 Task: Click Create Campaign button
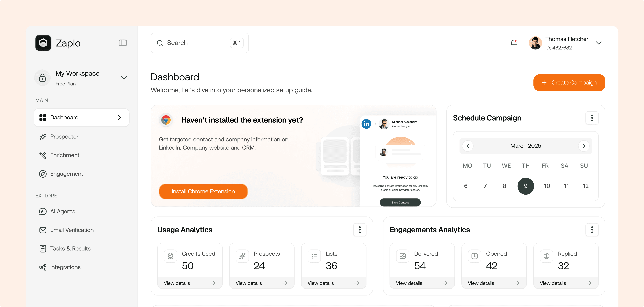569,83
